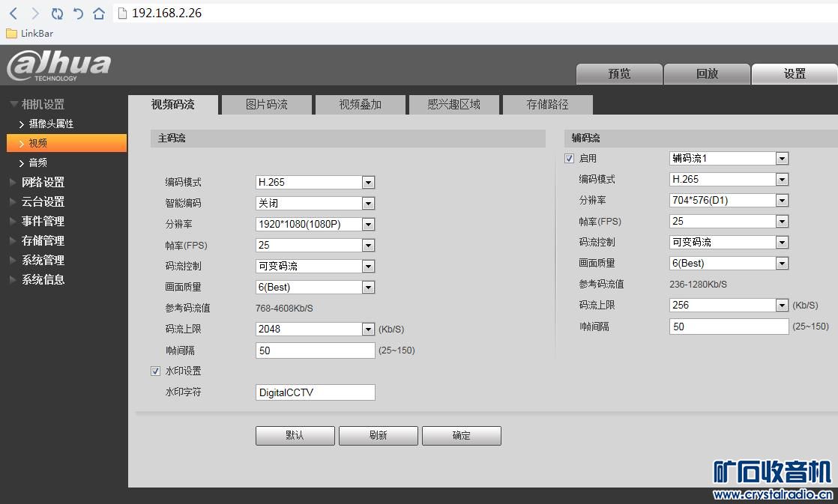The image size is (838, 504).
Task: Click main stream I帧间隔 field showing 50
Action: [316, 350]
